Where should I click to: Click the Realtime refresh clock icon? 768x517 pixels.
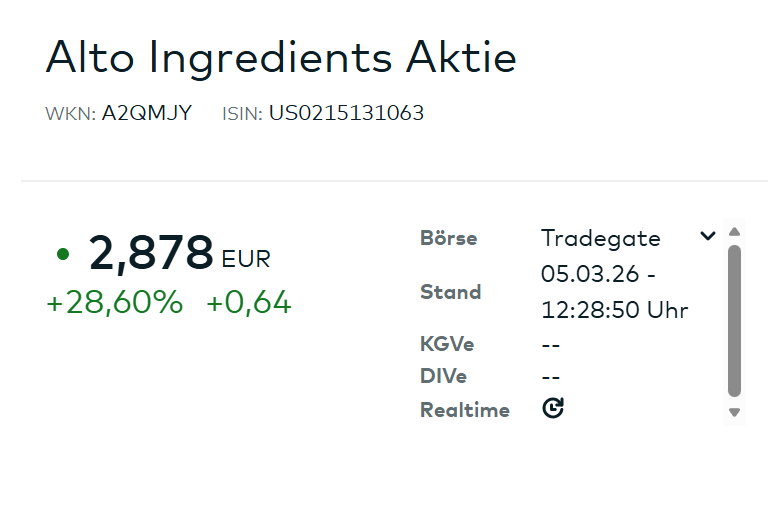click(553, 408)
